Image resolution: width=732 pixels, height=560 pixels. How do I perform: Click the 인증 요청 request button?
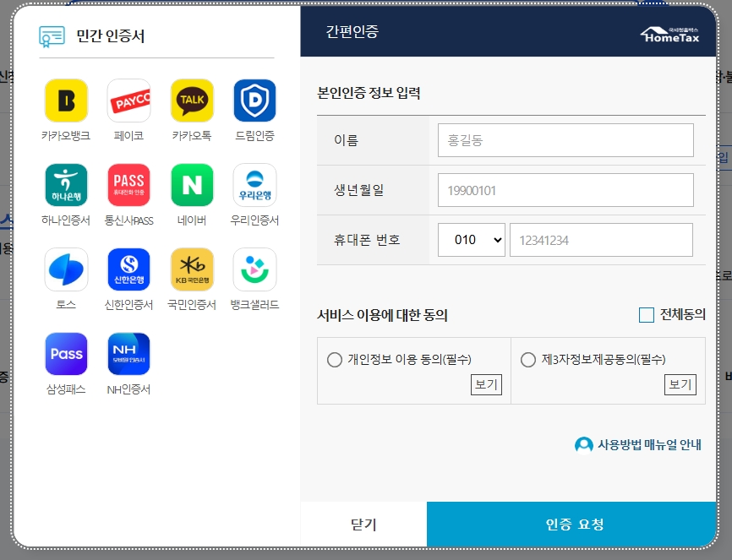click(x=572, y=525)
